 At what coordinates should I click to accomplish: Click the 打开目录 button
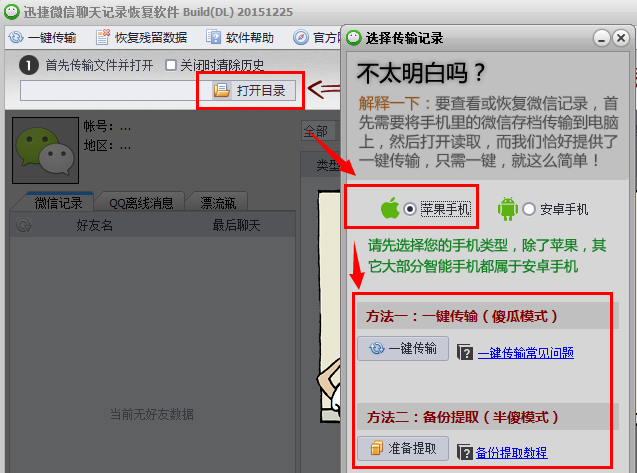pos(250,91)
